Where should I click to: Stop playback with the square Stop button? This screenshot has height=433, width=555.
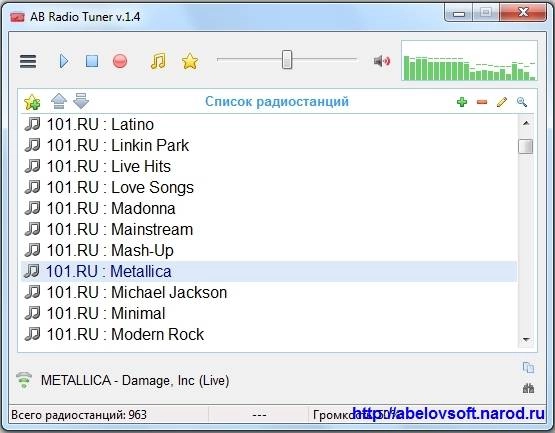92,61
